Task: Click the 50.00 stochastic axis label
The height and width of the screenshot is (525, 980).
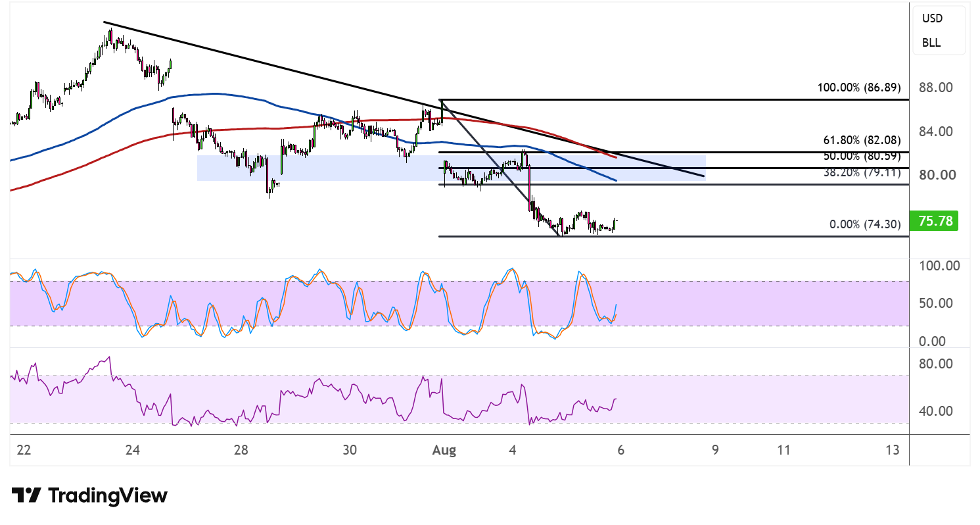Action: click(935, 304)
